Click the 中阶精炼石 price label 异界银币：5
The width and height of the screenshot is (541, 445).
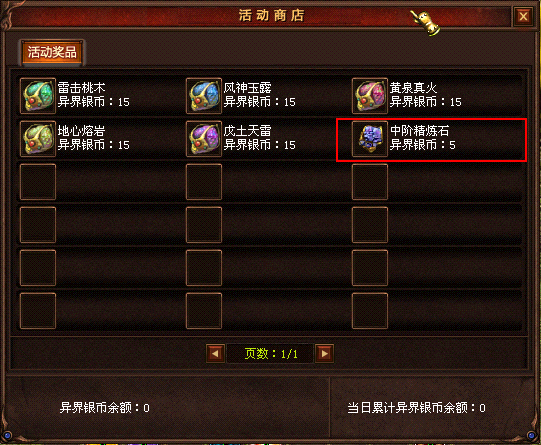[423, 145]
